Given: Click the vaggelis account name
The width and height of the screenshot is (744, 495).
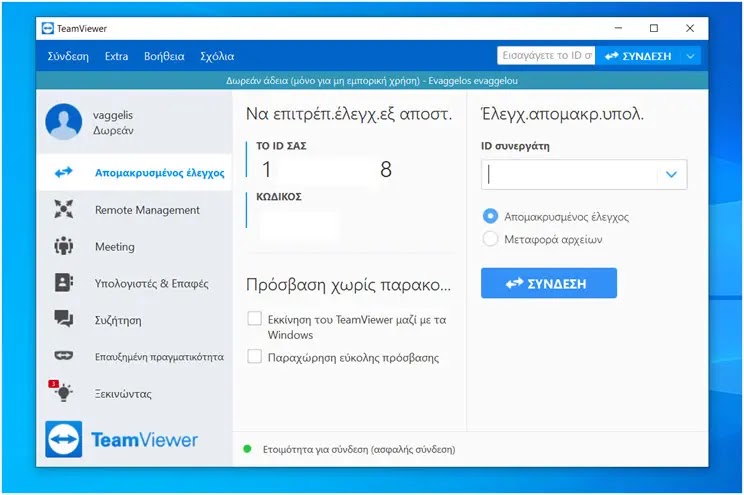Looking at the screenshot, I should pos(113,115).
